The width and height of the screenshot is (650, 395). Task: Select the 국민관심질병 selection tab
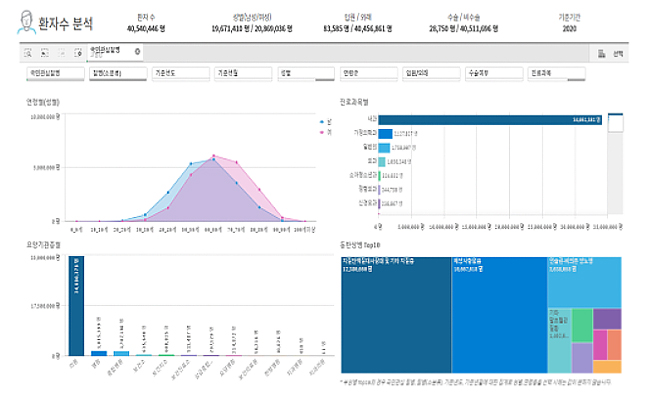tap(111, 52)
